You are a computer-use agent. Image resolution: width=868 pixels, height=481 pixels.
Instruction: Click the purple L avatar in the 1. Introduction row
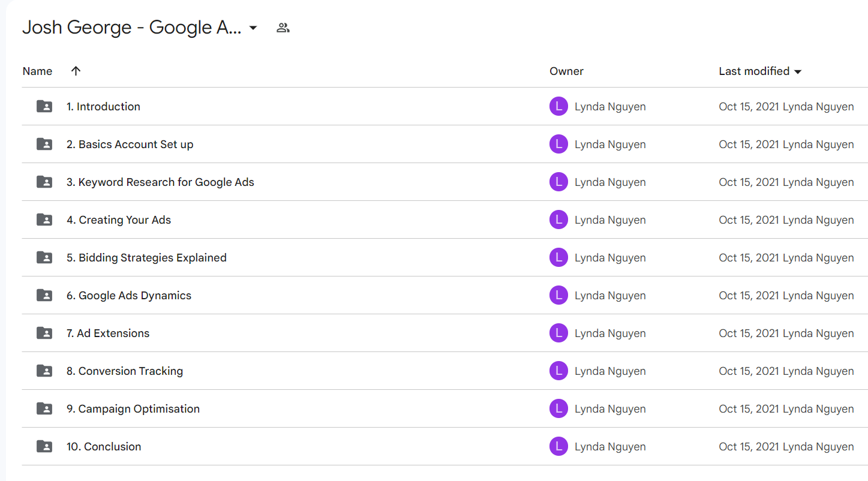click(x=558, y=106)
